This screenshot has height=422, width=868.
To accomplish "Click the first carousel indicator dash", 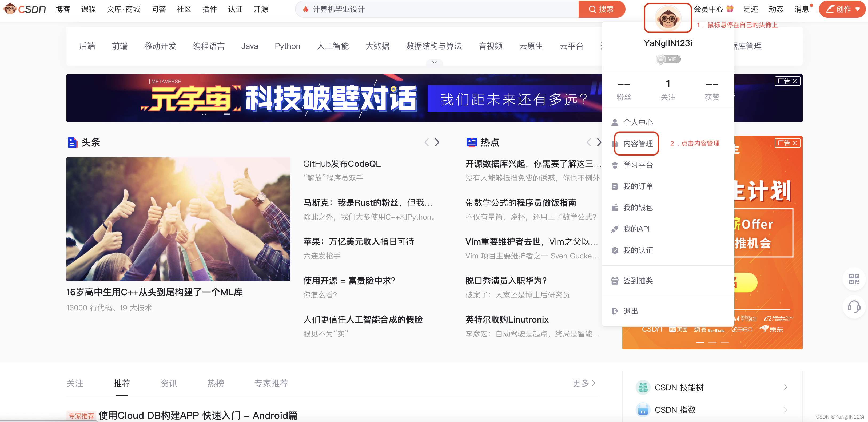I will click(700, 343).
